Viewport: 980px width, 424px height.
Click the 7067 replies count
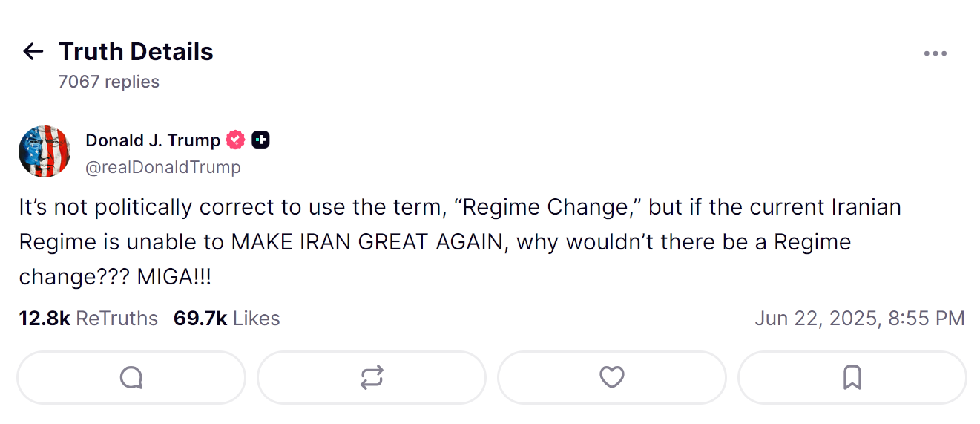(x=109, y=82)
